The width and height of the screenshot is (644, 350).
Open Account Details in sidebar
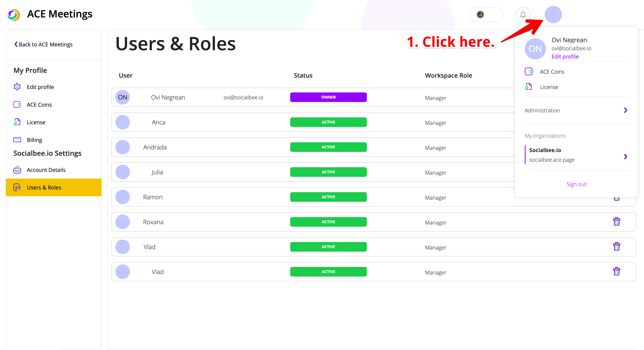[46, 170]
